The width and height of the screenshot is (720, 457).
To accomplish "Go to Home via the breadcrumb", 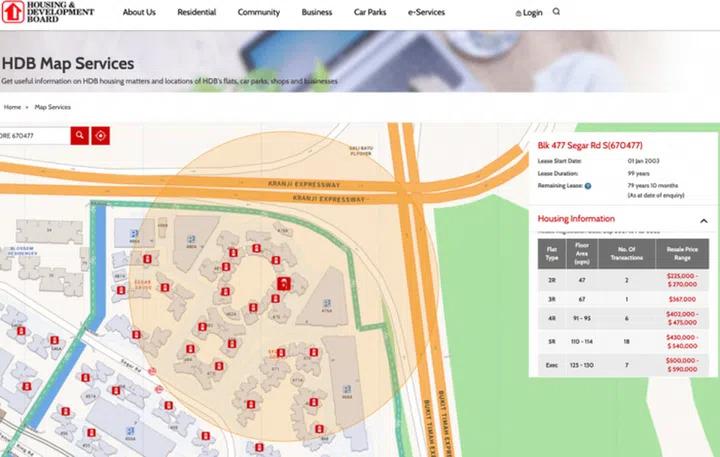I will pyautogui.click(x=12, y=106).
